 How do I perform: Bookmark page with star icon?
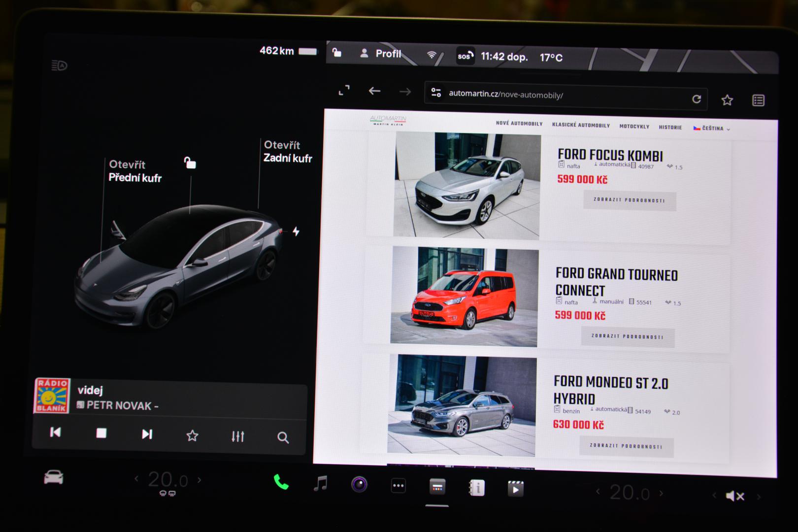click(727, 100)
